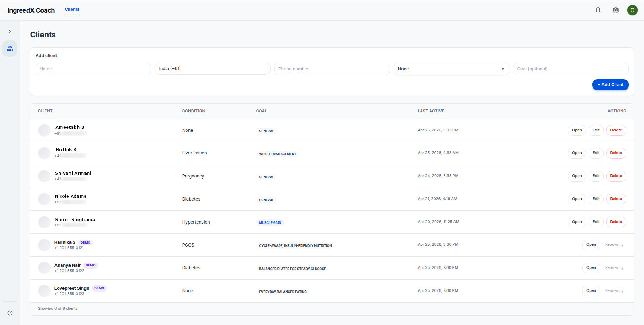Image resolution: width=644 pixels, height=325 pixels.
Task: Click the GOAL column header
Action: click(x=261, y=111)
